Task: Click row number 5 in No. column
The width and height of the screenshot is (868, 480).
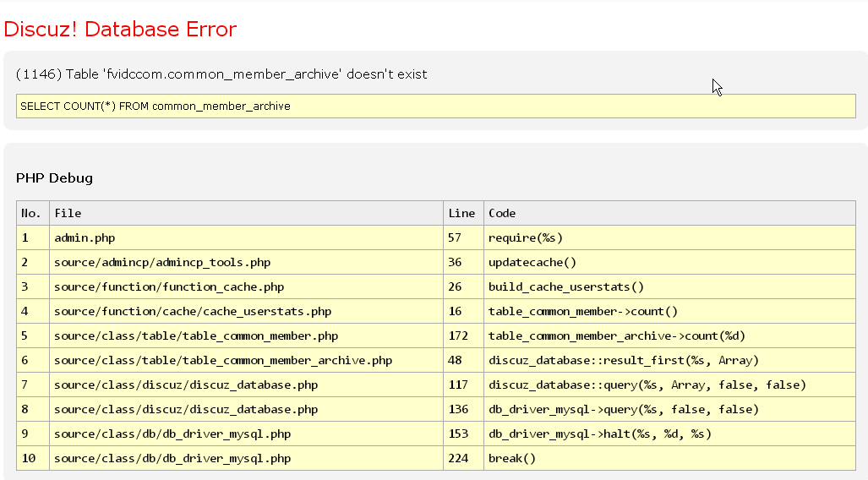Action: click(x=25, y=336)
